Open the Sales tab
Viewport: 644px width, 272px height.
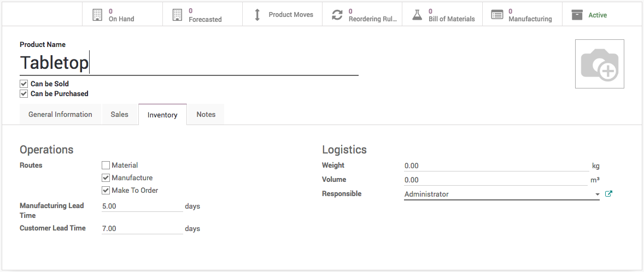point(119,115)
